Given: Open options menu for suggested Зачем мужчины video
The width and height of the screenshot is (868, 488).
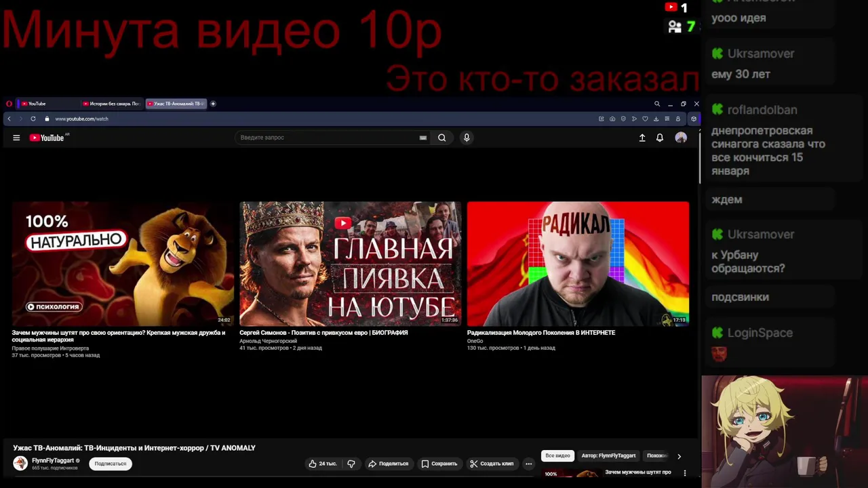Looking at the screenshot, I should pos(685,473).
